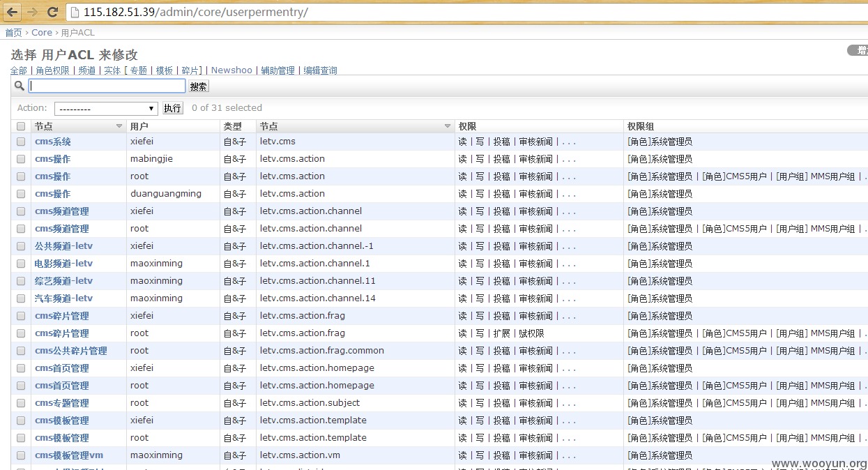The width and height of the screenshot is (868, 470).
Task: Tick the select-all header checkbox
Action: point(21,126)
